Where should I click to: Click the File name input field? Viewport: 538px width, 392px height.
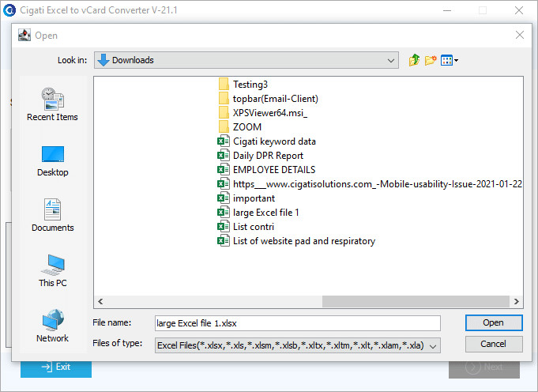pos(298,323)
